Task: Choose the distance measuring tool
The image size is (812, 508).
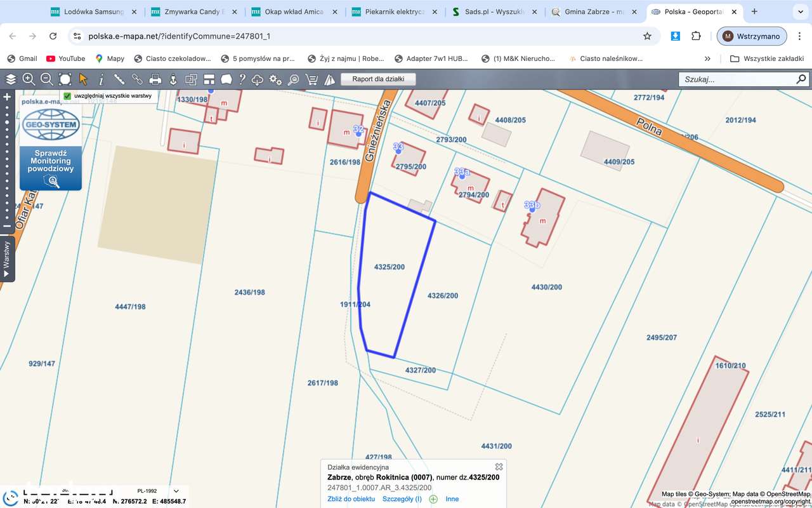Action: tap(119, 79)
